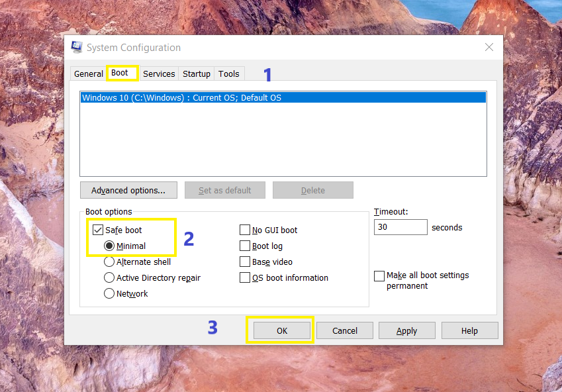Check OS boot information

click(x=245, y=277)
